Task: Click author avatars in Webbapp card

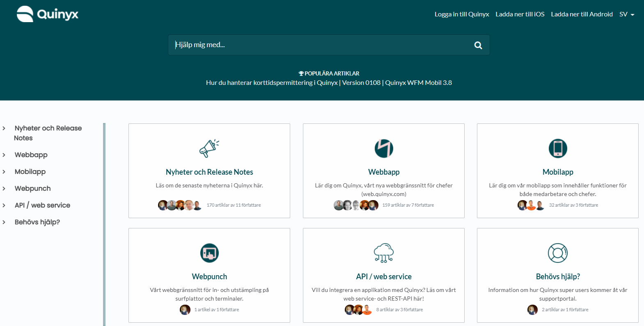Action: point(356,205)
